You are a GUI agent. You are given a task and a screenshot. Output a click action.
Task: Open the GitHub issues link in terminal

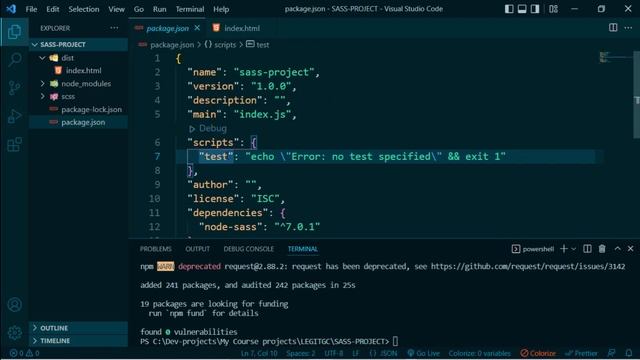[x=528, y=267]
